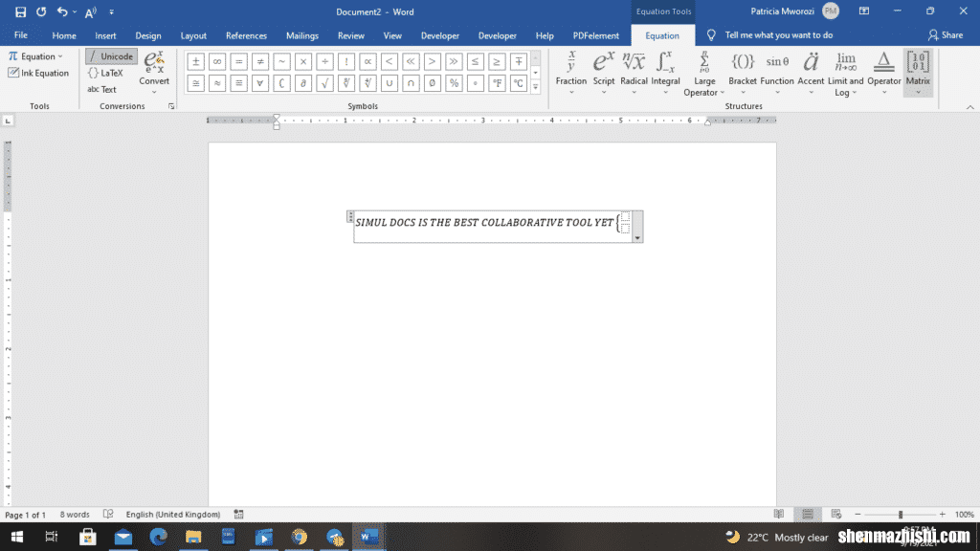Insert the empty set symbol
The image size is (980, 551).
[x=432, y=83]
